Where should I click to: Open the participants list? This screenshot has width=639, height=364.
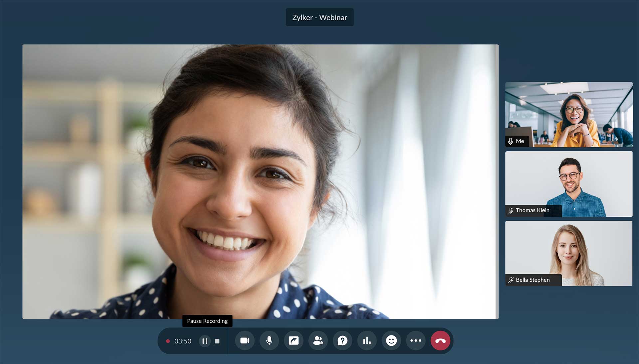point(318,341)
